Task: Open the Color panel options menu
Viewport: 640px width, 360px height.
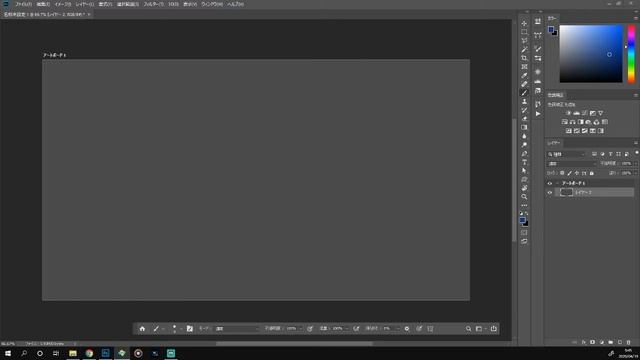Action: (636, 18)
